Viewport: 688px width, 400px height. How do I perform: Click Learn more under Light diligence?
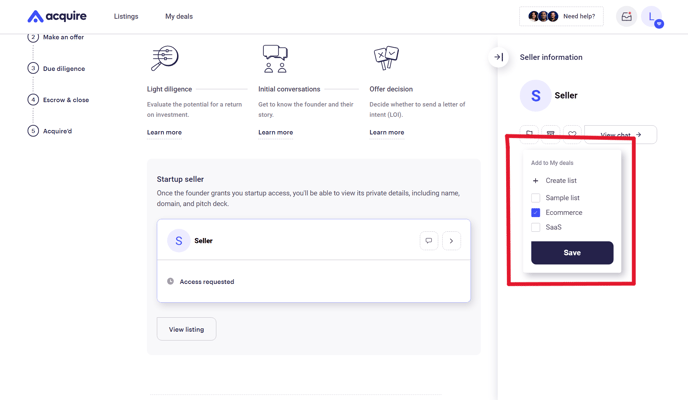click(164, 132)
